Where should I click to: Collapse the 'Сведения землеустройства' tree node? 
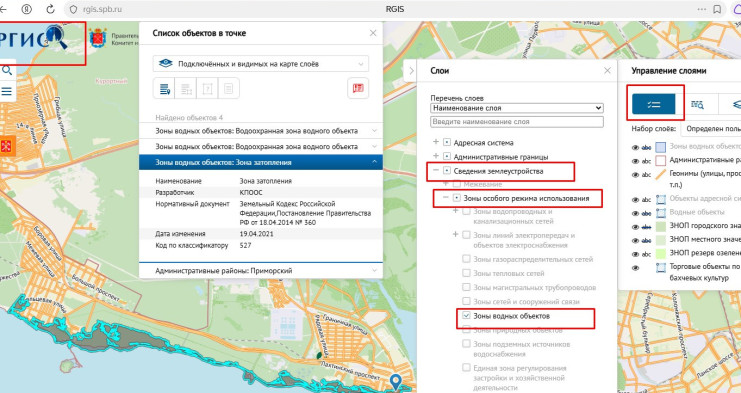pos(436,170)
